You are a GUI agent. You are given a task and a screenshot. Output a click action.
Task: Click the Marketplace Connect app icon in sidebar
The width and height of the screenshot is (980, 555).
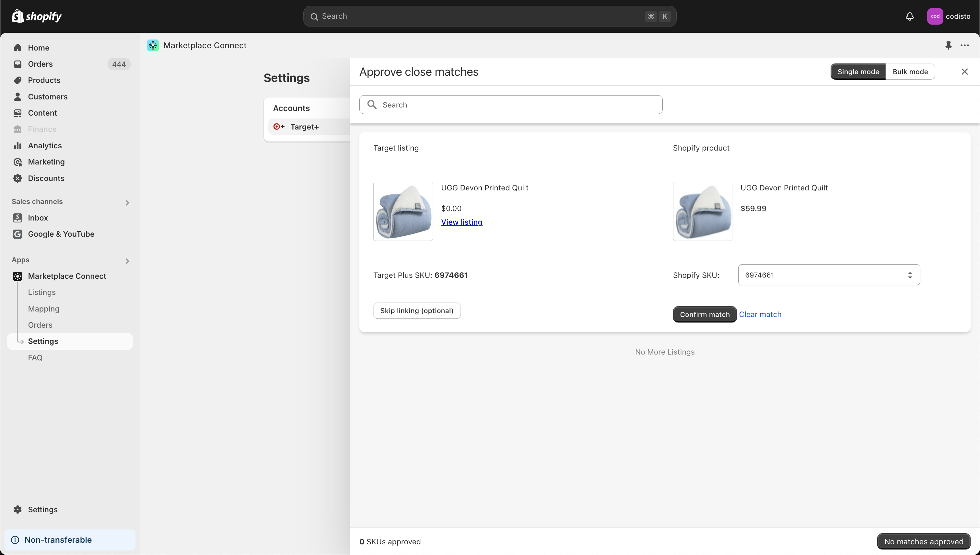[17, 276]
